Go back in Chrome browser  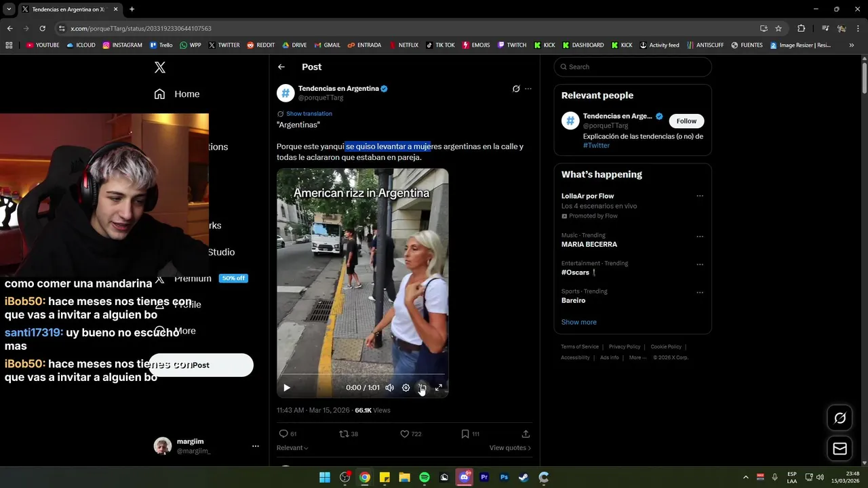point(10,28)
